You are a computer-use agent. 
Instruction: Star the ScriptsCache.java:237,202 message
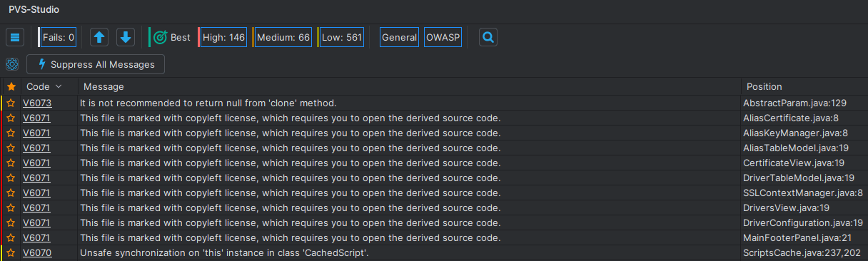click(x=11, y=252)
